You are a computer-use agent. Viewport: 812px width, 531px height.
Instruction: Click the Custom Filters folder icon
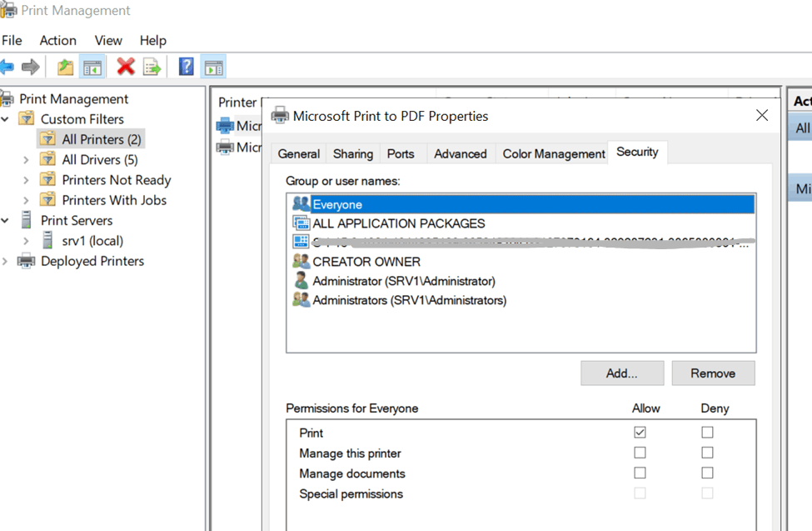point(27,118)
